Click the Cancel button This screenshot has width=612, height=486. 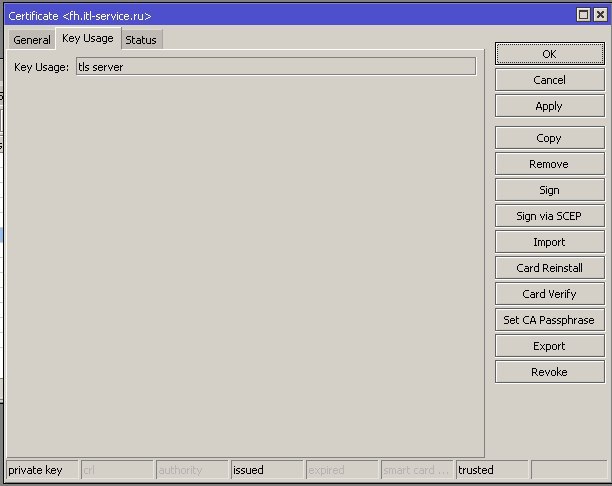(550, 80)
